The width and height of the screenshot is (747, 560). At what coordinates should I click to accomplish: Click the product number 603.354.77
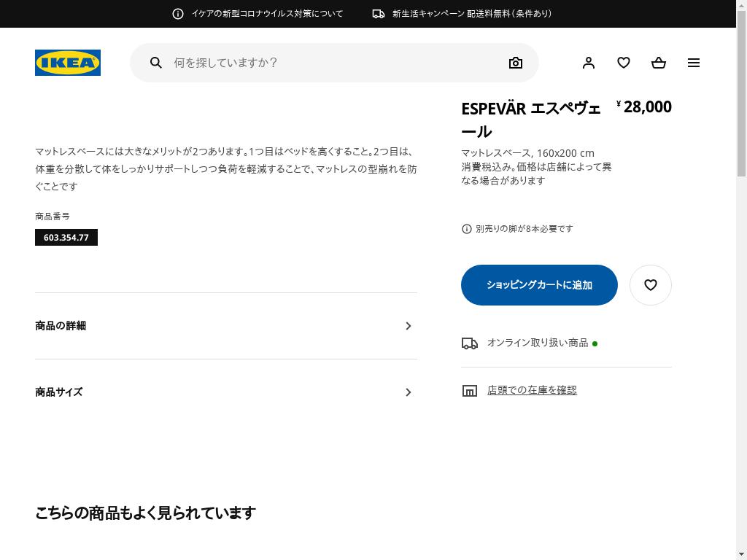(x=66, y=237)
